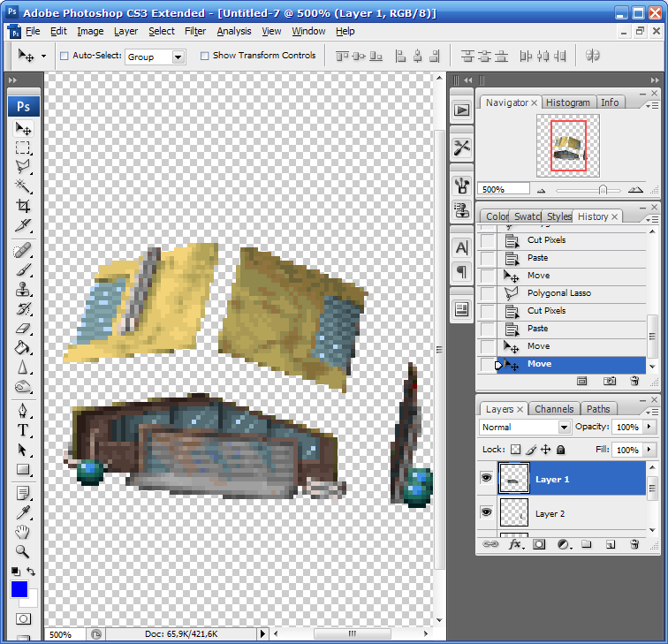Add a layer style with fx button
This screenshot has width=668, height=644.
(516, 544)
